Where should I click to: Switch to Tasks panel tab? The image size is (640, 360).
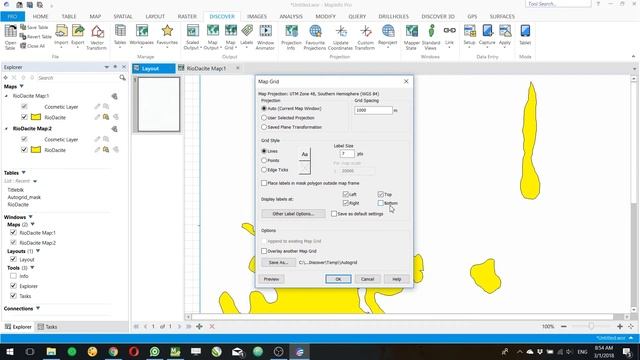click(x=47, y=327)
